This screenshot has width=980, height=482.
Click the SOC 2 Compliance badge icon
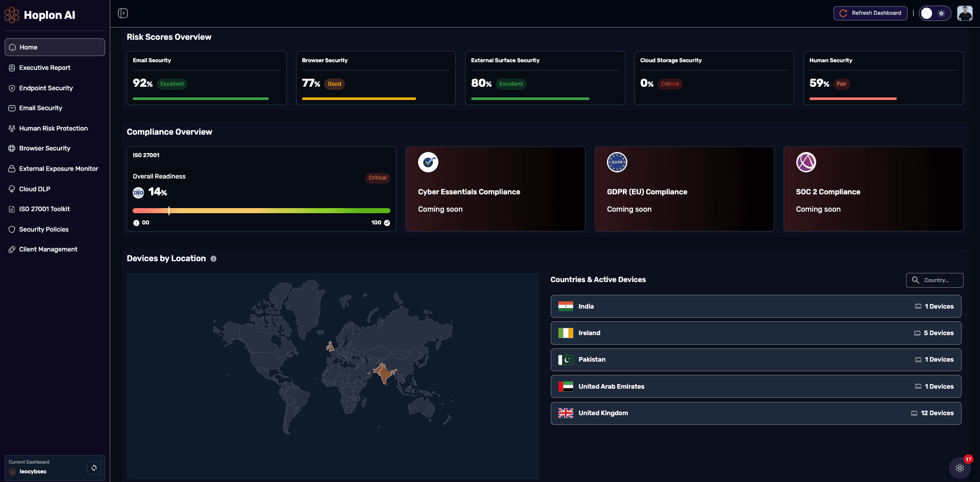point(806,163)
